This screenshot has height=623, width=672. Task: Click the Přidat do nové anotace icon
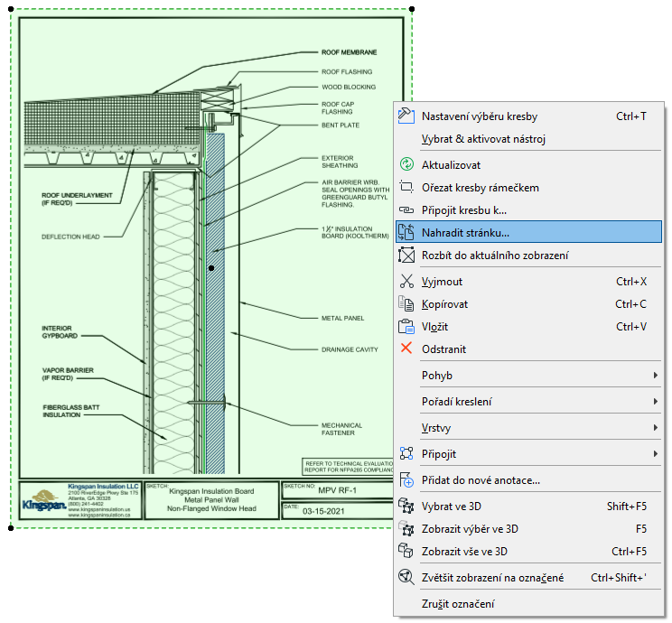click(406, 480)
